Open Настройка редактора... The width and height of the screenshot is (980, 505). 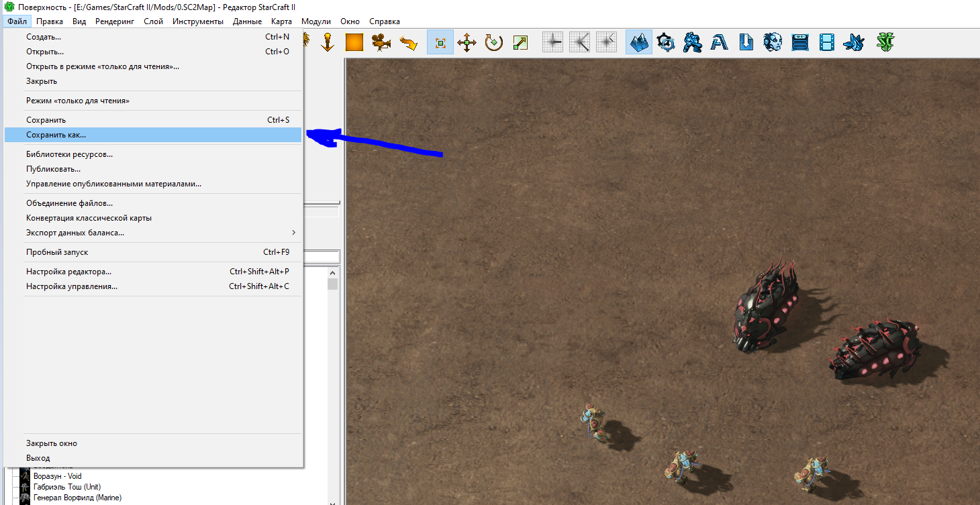(x=153, y=272)
